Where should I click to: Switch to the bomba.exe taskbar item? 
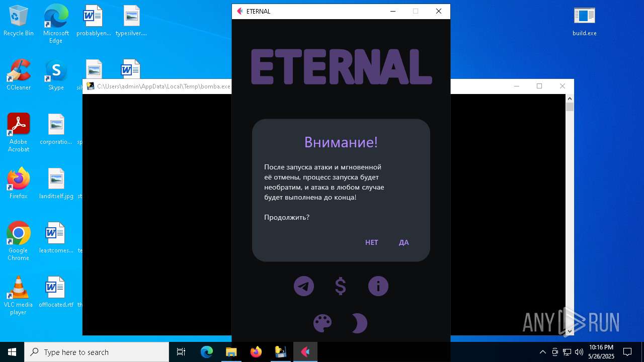point(280,352)
